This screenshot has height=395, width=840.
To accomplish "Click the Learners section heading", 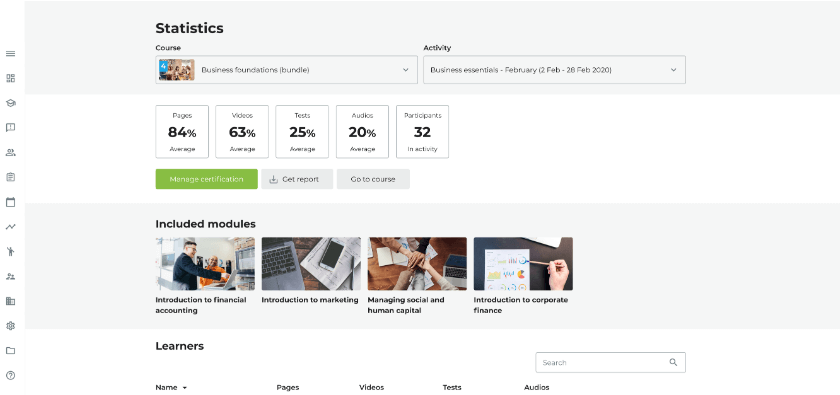I will click(179, 346).
